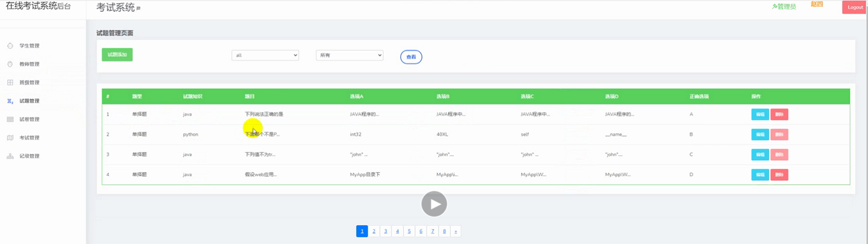Click the 正确选项 column header
Screen dimensions: 868x244
[699, 97]
